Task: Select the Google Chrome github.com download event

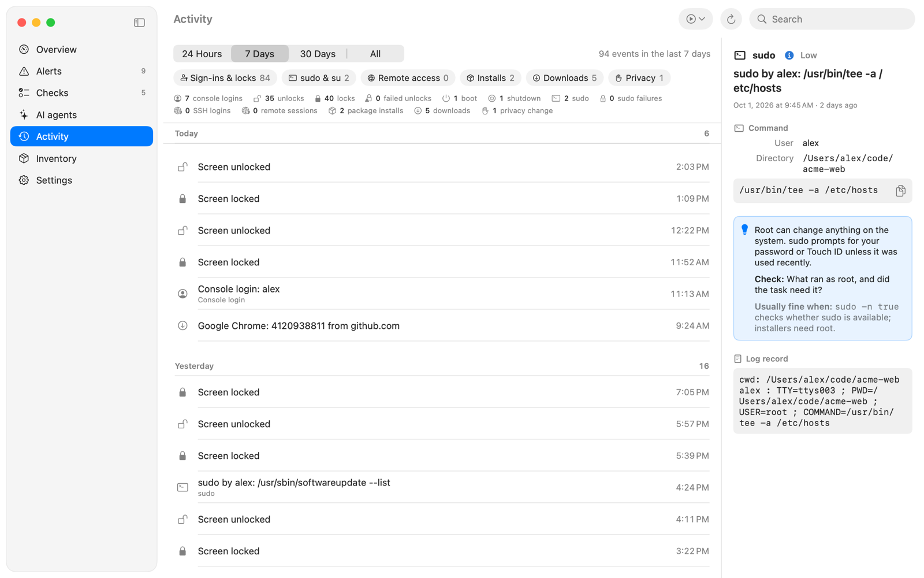Action: pyautogui.click(x=442, y=326)
